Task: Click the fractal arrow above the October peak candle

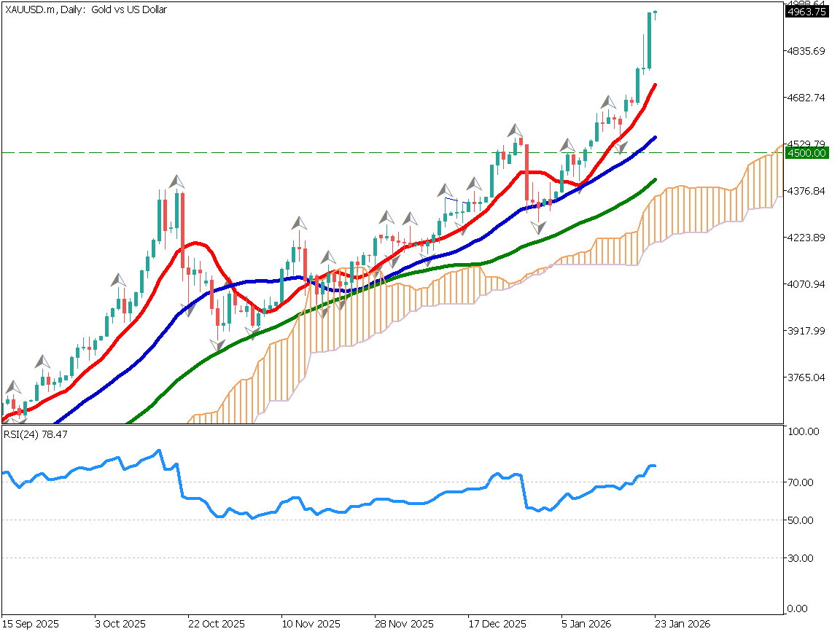Action: [x=176, y=181]
